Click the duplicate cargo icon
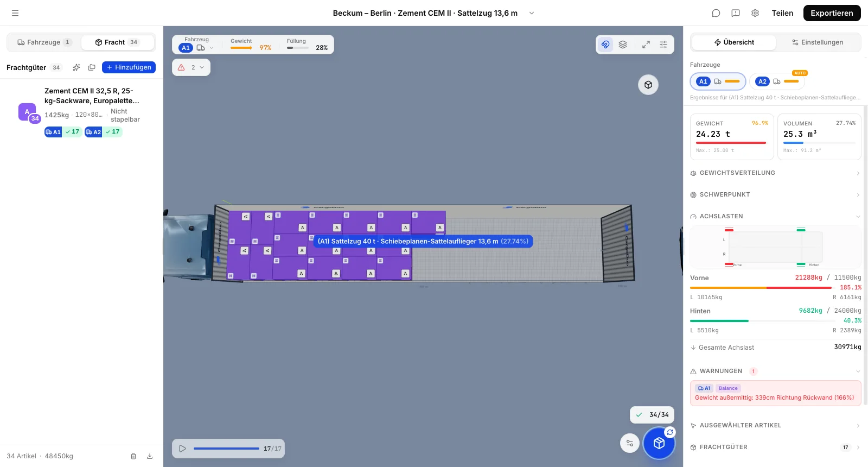Viewport: 868px width, 467px height. click(92, 67)
